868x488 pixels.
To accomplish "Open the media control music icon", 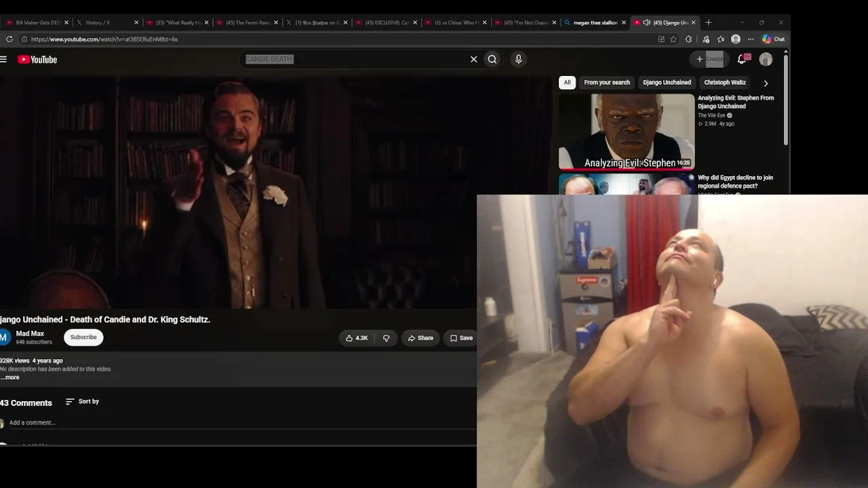I will 706,39.
